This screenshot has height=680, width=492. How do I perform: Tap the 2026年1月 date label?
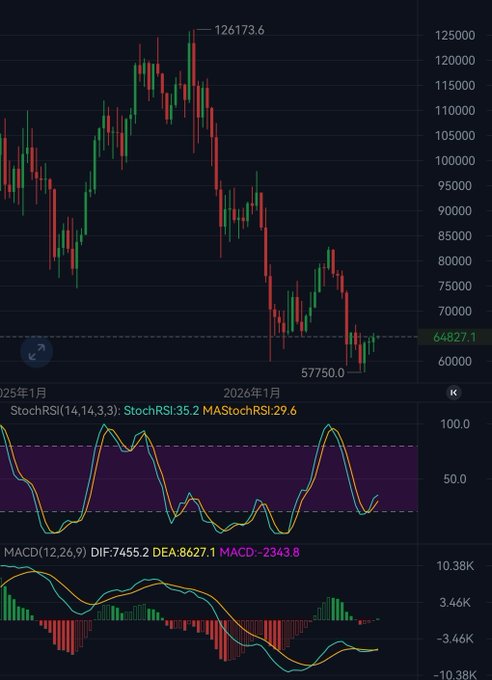point(252,393)
